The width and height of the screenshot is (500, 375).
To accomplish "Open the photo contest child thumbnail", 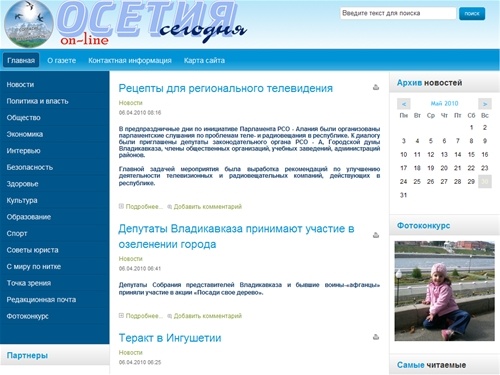I will (x=444, y=291).
